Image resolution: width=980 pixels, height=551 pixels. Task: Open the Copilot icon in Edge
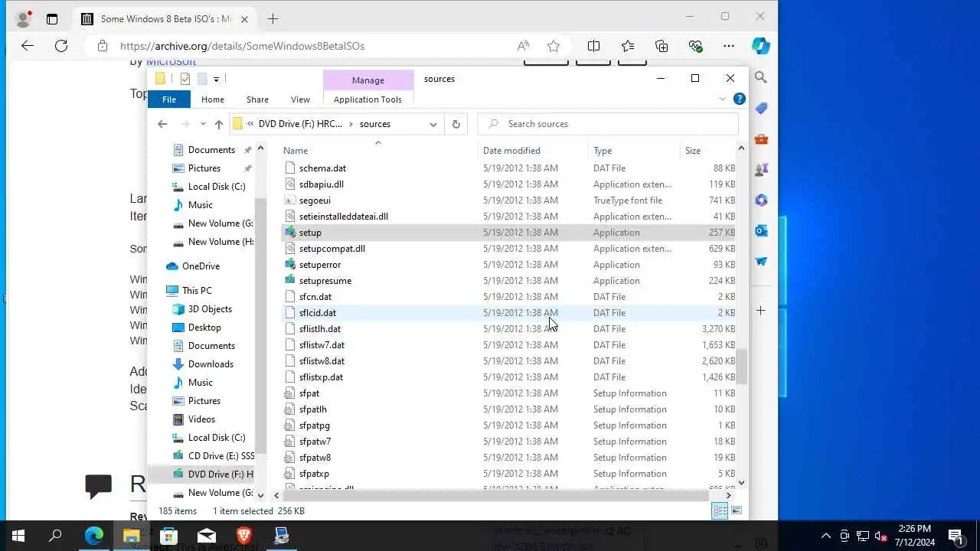pos(760,46)
